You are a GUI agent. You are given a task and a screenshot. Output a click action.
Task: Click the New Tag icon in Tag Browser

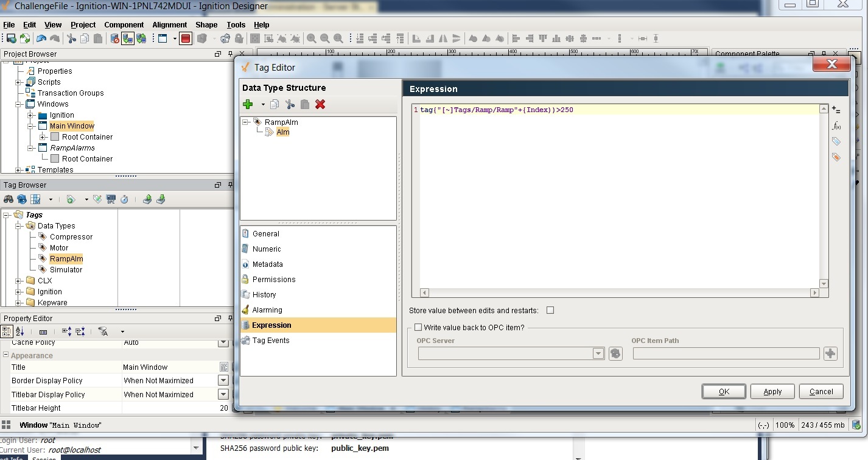coord(71,199)
